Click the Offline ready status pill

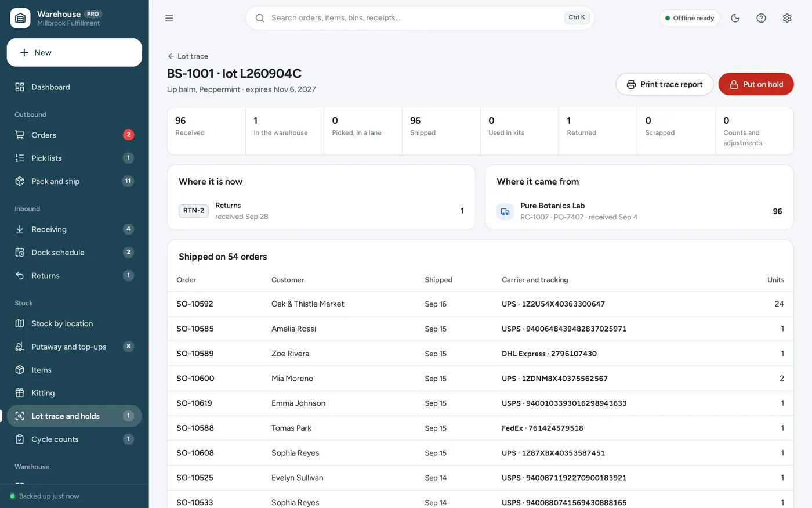pos(690,18)
